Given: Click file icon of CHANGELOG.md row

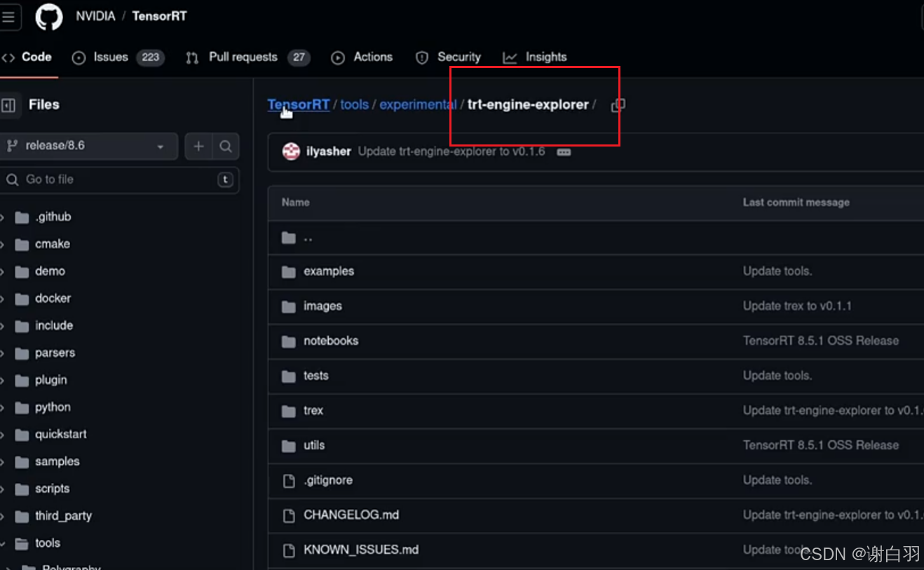Looking at the screenshot, I should pyautogui.click(x=288, y=516).
